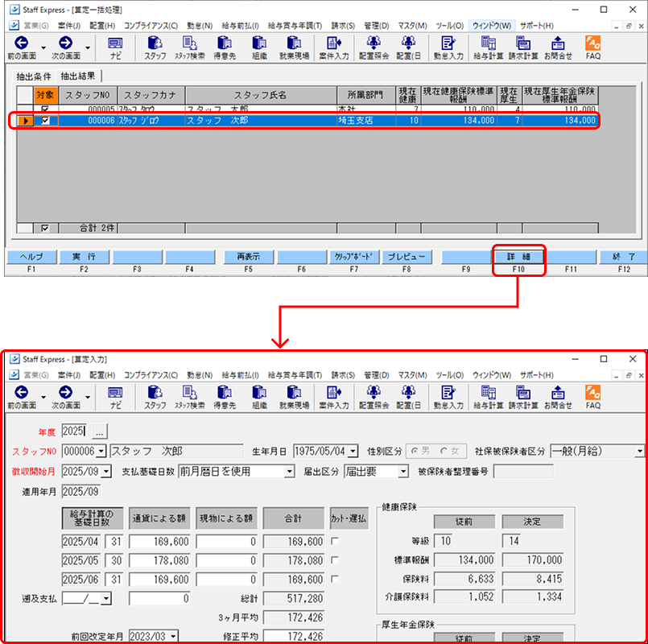Open 案件入力 icon in 算定一括処理 toolbar

click(x=334, y=43)
